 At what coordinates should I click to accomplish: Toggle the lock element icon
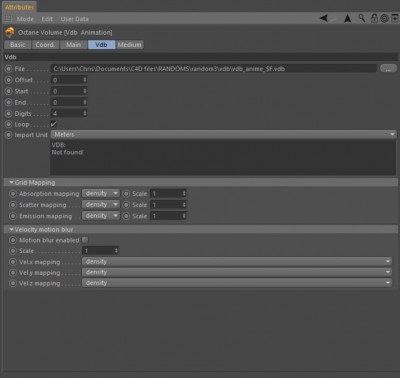click(x=374, y=18)
